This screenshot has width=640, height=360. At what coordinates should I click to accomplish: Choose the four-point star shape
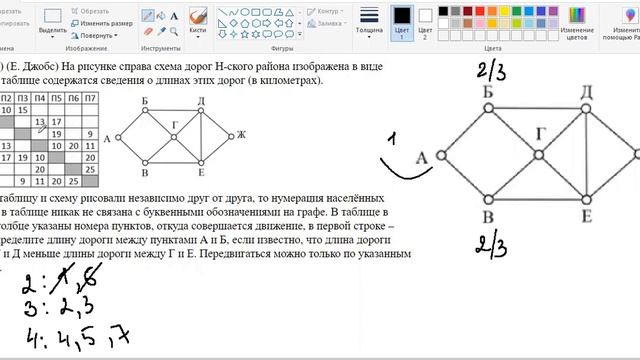pos(233,34)
